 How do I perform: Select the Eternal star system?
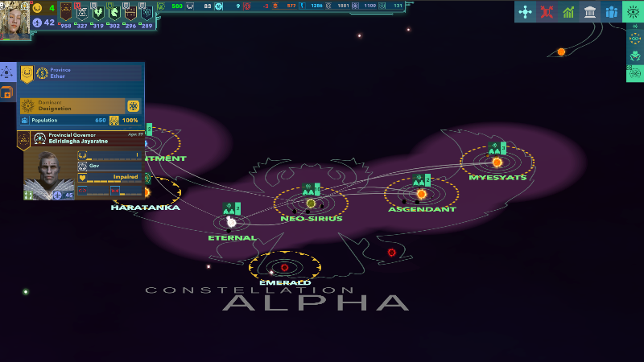pyautogui.click(x=232, y=223)
